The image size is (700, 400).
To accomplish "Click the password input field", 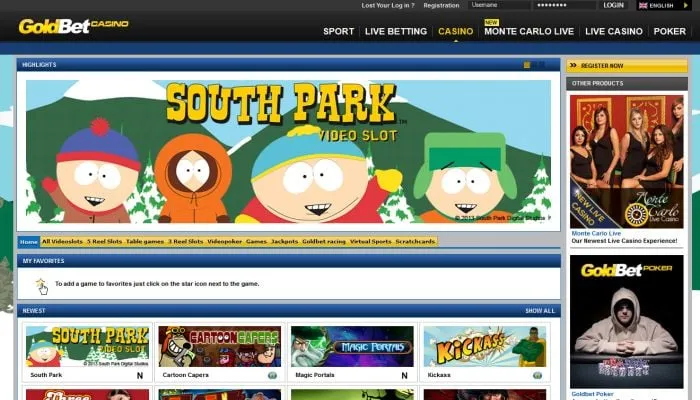I will click(565, 5).
